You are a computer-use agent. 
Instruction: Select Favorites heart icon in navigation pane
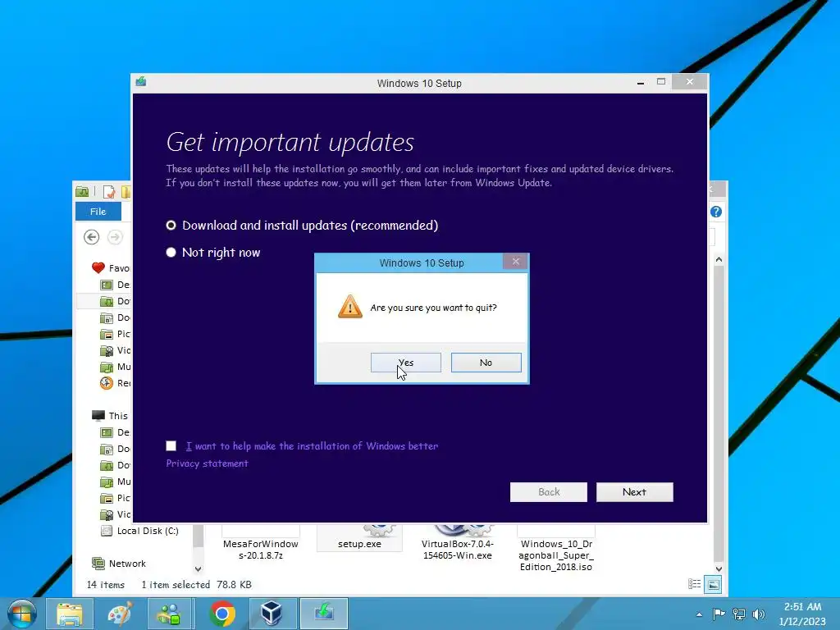point(98,268)
